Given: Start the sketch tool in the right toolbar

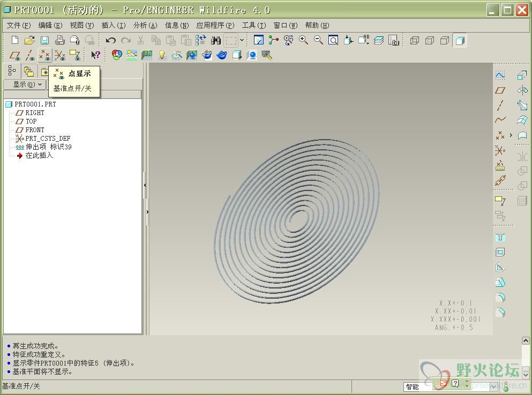Looking at the screenshot, I should (500, 75).
